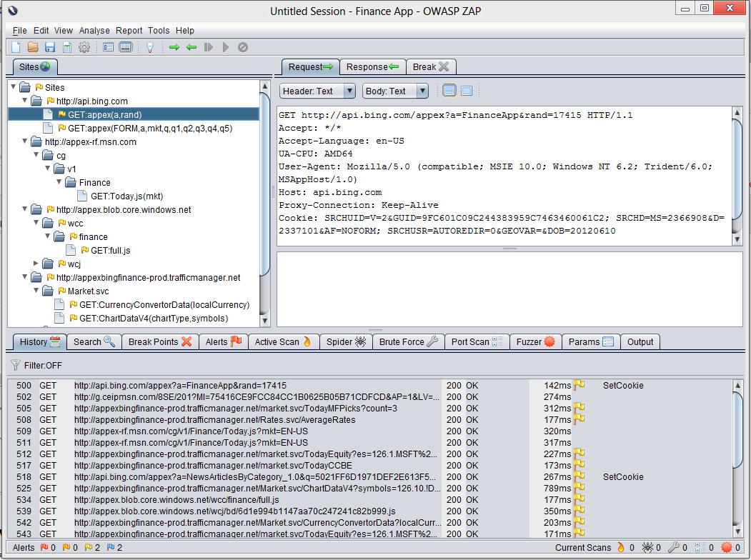
Task: Click the flame icon beside Current Scans
Action: 621,547
